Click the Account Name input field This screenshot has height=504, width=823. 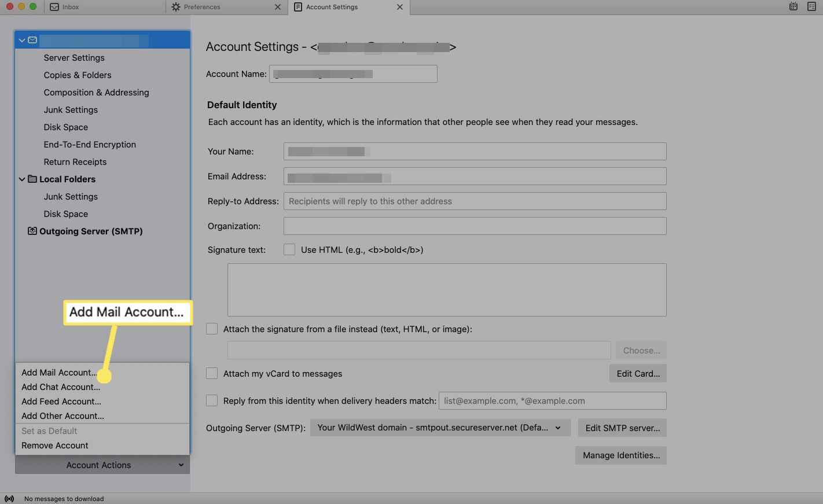(x=353, y=73)
